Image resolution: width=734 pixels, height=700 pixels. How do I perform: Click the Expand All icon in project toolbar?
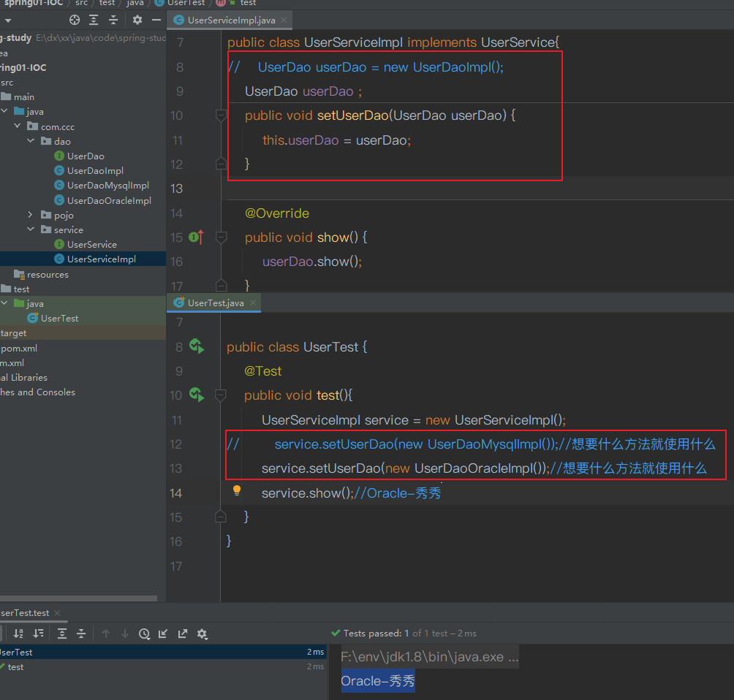(x=94, y=20)
